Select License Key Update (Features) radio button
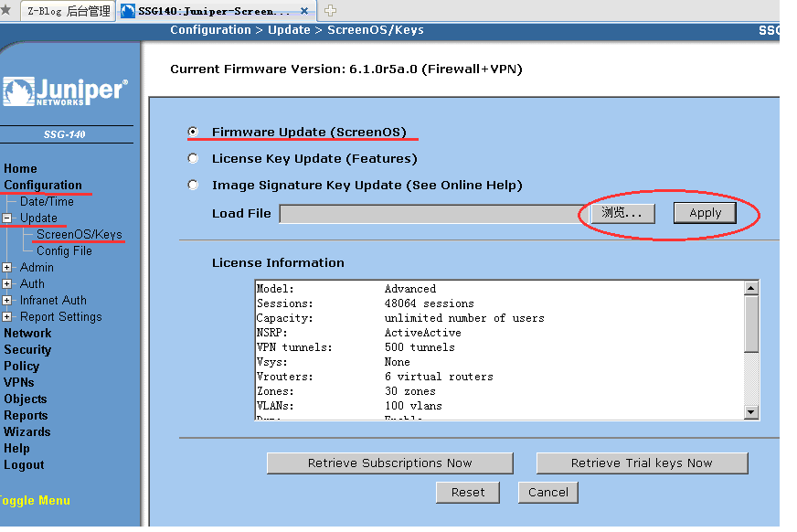The width and height of the screenshot is (797, 532). click(x=193, y=158)
